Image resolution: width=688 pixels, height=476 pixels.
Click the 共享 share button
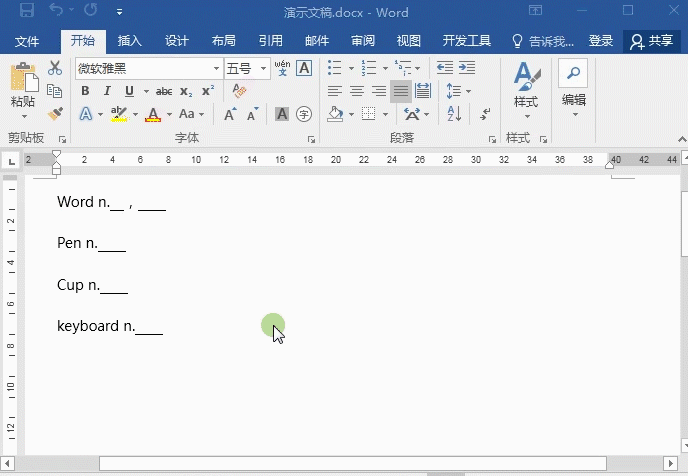(x=652, y=41)
